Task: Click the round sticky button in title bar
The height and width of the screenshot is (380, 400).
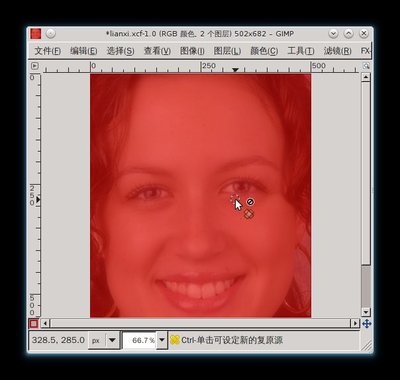Action: [x=50, y=34]
